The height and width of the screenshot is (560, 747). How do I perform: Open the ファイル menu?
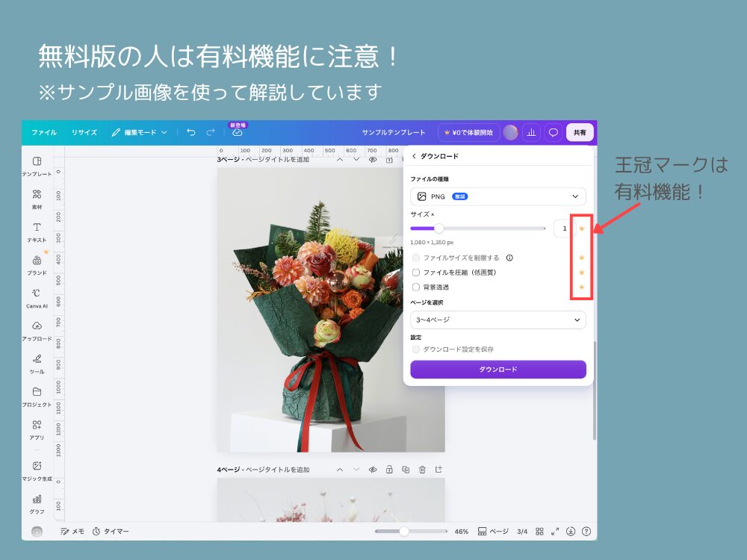click(x=44, y=132)
